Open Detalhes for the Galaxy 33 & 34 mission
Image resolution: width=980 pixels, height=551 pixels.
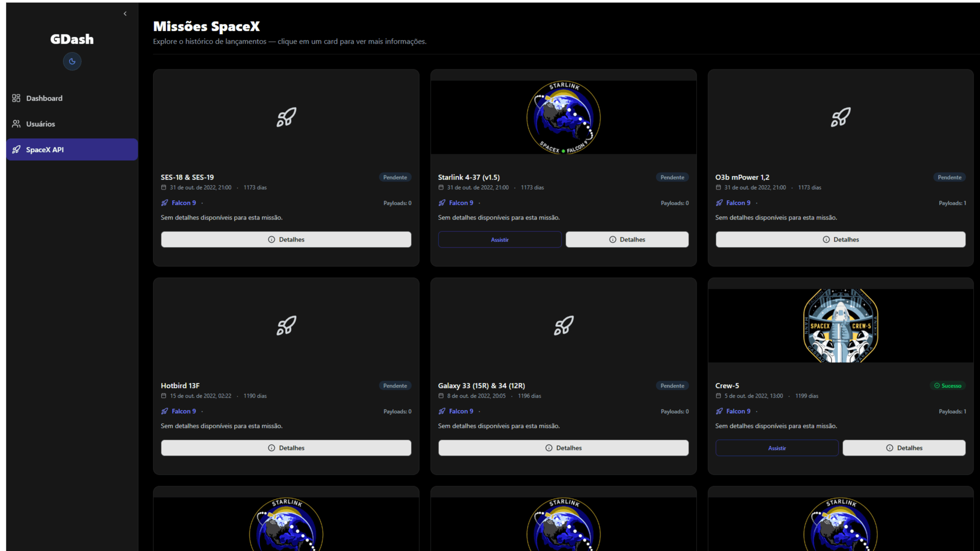[563, 448]
